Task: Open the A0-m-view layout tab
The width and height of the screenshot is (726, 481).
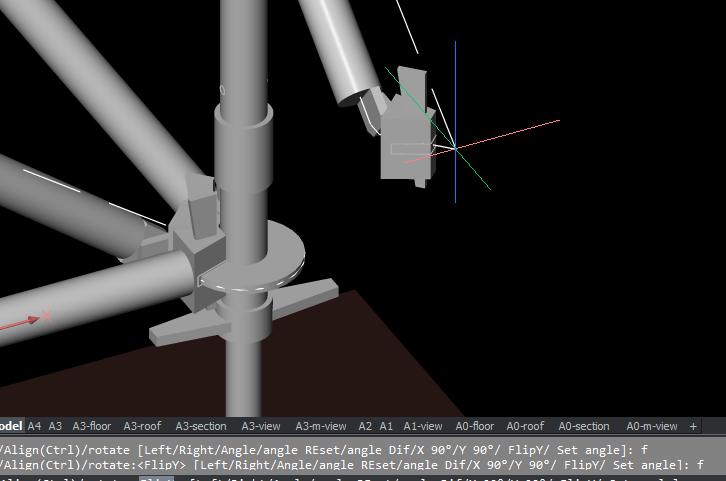Action: click(x=651, y=426)
